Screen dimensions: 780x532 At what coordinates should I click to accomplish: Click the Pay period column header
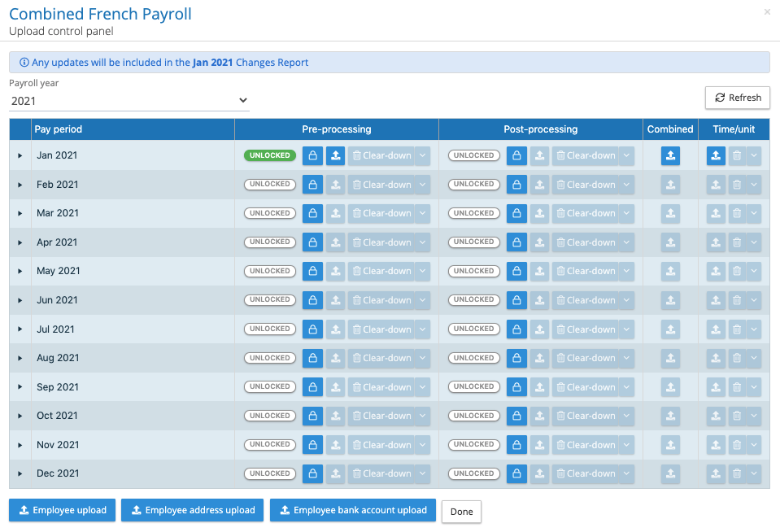coord(58,129)
